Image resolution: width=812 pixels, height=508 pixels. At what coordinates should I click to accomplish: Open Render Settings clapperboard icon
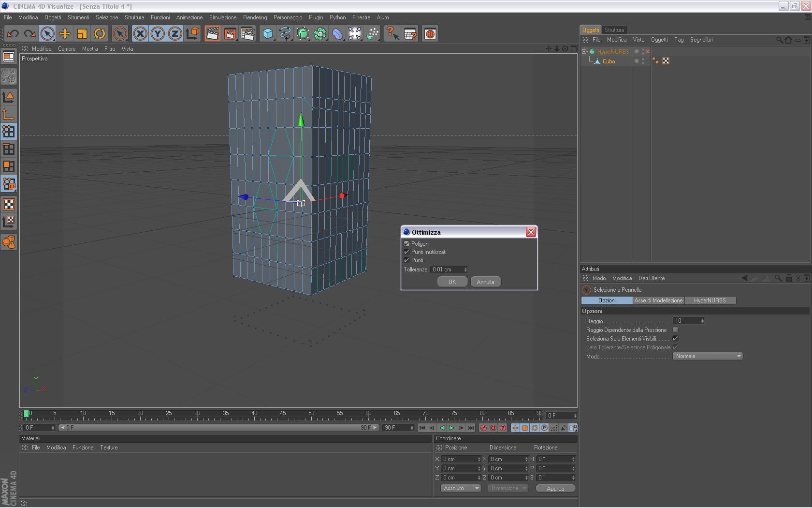point(247,34)
